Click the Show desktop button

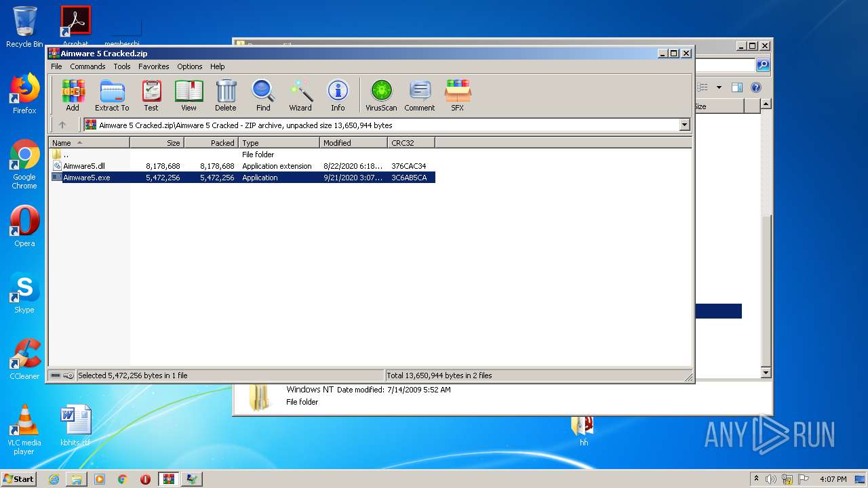click(861, 479)
